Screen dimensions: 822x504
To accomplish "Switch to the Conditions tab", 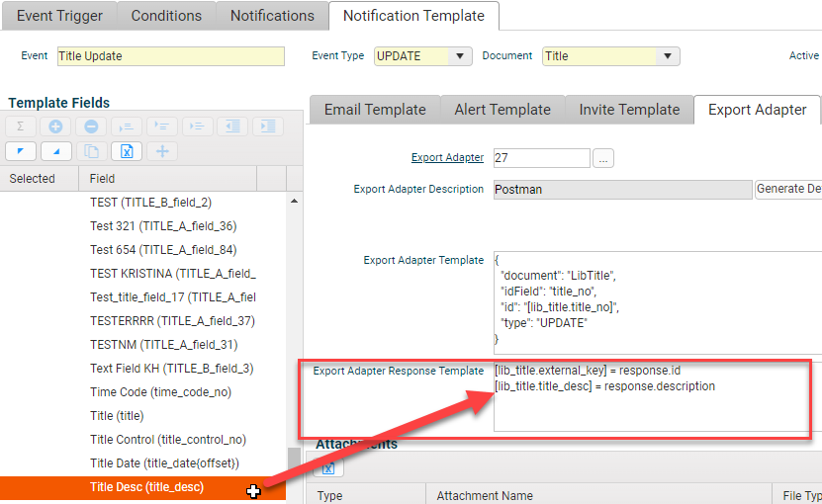I will coord(166,16).
